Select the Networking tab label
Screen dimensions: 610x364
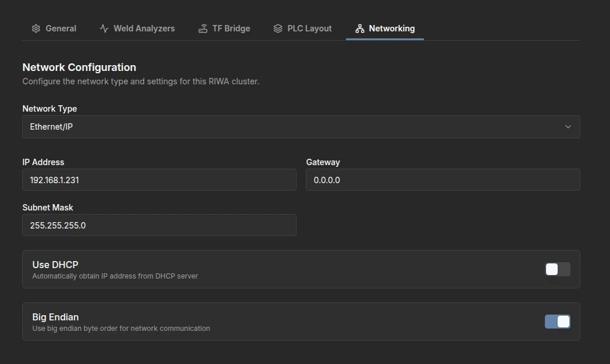coord(392,28)
